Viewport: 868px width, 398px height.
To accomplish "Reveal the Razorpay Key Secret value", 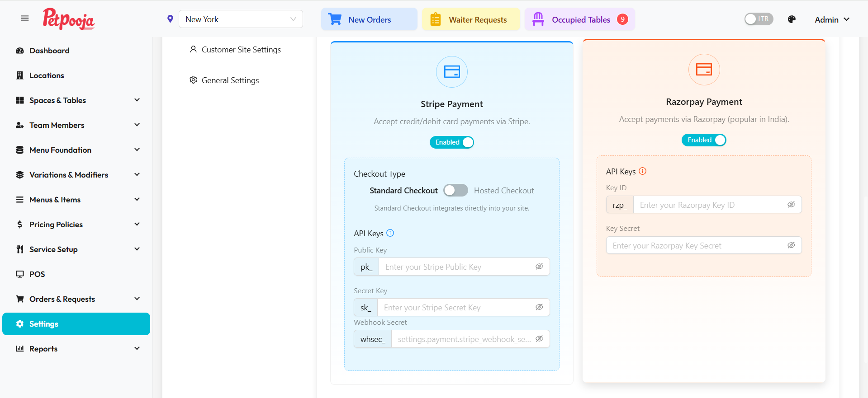I will point(791,245).
